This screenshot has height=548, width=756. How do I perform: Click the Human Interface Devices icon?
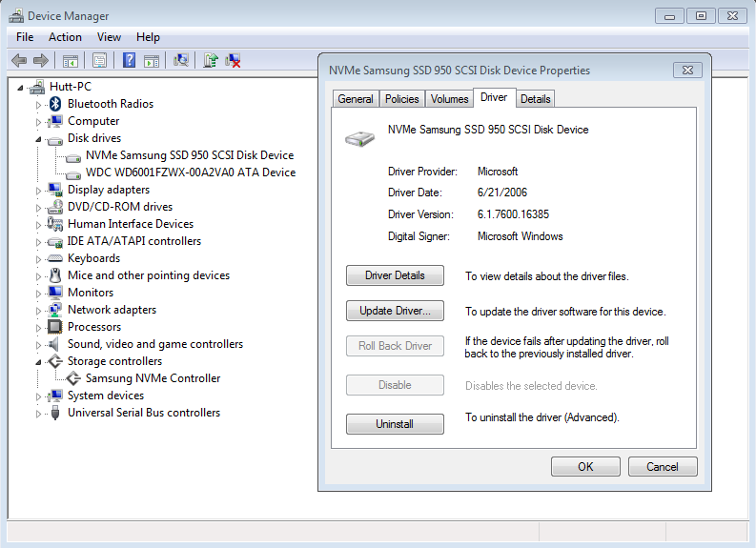55,224
